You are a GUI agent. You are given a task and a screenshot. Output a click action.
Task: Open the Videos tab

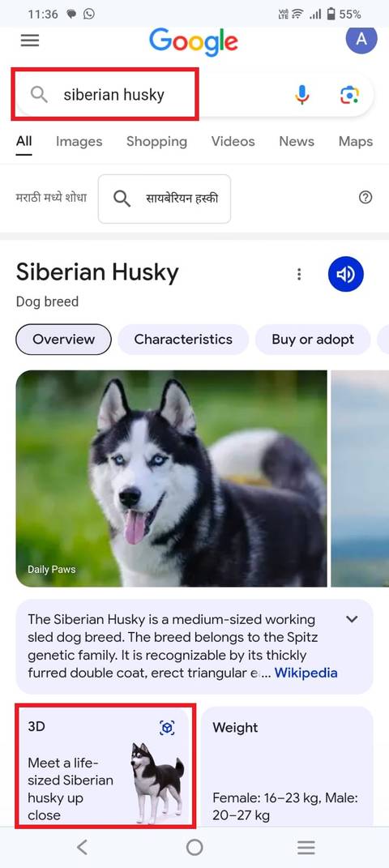[233, 142]
